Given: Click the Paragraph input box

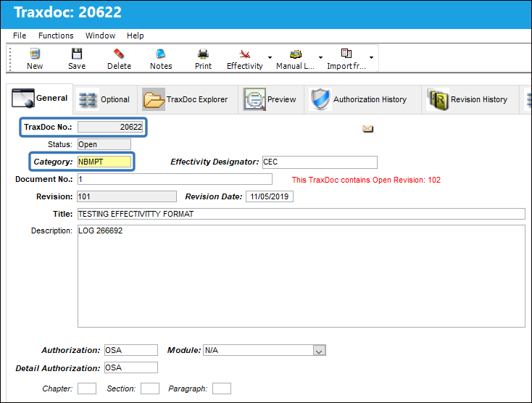Looking at the screenshot, I should [222, 389].
